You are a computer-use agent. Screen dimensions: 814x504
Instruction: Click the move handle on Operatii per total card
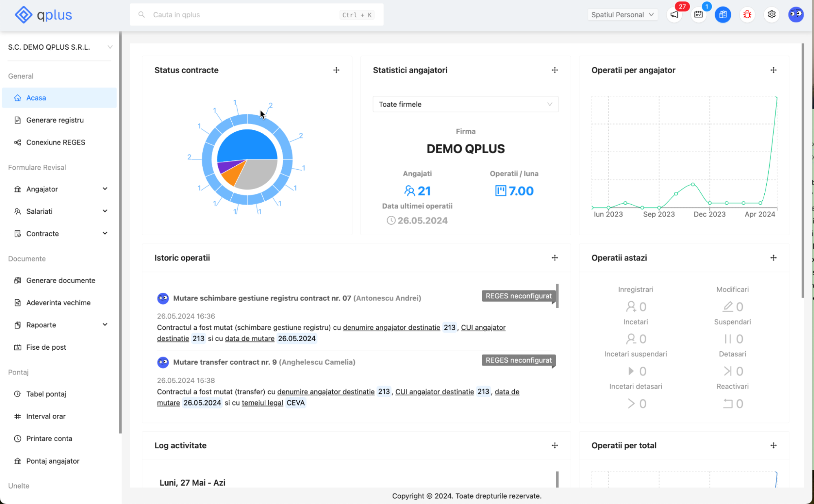[x=773, y=445]
